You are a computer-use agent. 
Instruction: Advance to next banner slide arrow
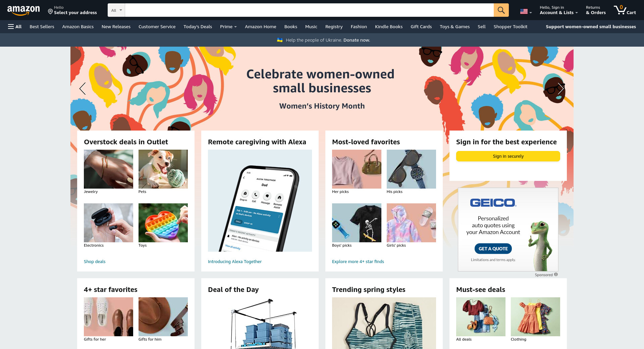[561, 89]
